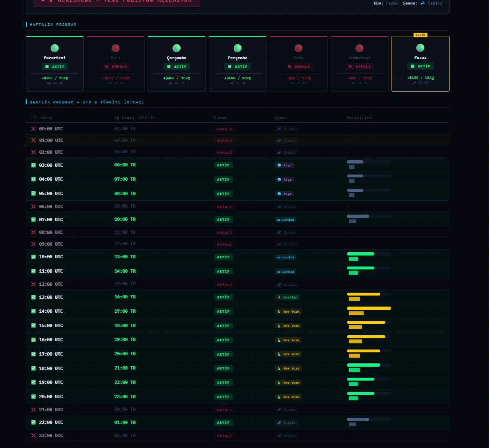Click the Asya session badge at 03:00 UTC
490x448 pixels.
coord(284,166)
